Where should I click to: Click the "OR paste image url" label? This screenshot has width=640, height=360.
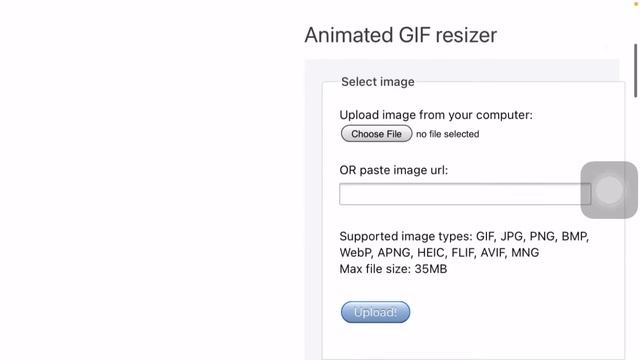[393, 170]
